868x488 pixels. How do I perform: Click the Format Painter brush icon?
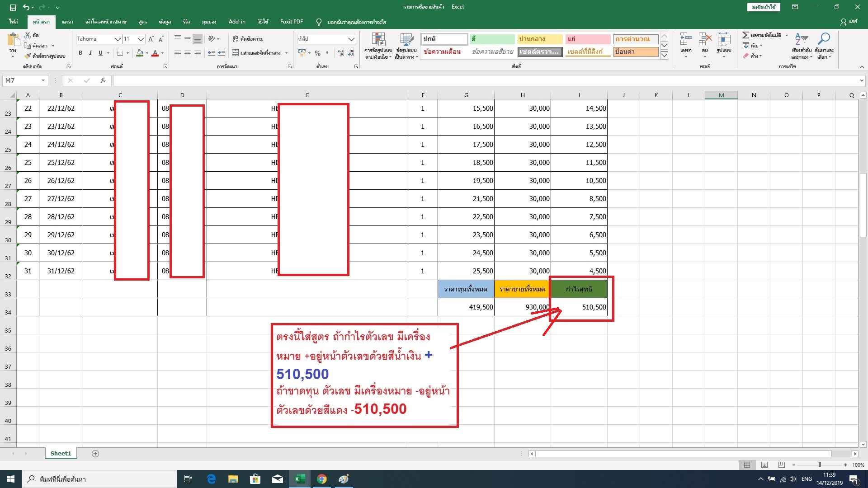[x=28, y=56]
